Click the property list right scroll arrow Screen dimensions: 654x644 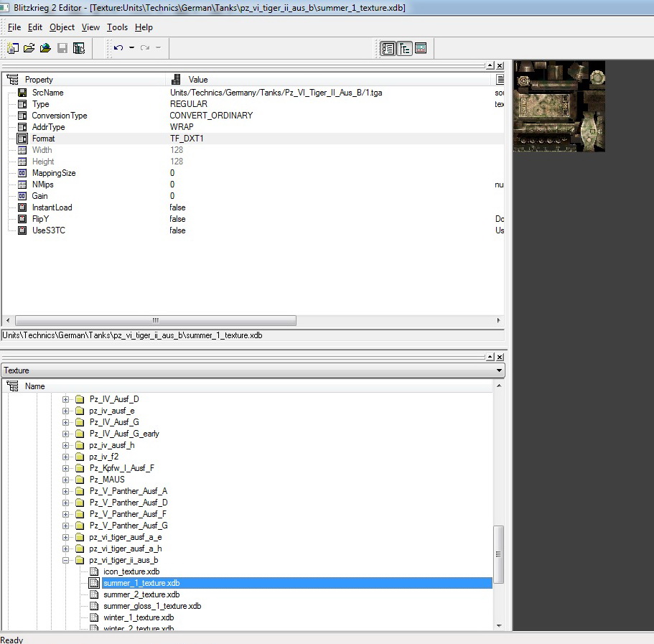point(498,320)
